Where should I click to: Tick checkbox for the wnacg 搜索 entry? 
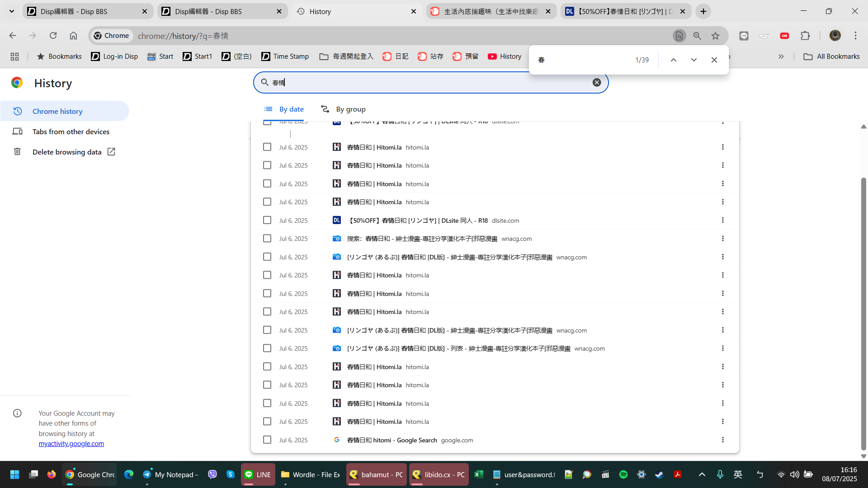pos(267,239)
